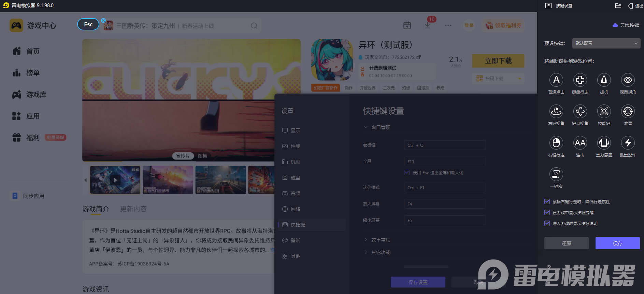Select the 普通点击 tap key icon
The image size is (644, 294).
(x=556, y=80)
